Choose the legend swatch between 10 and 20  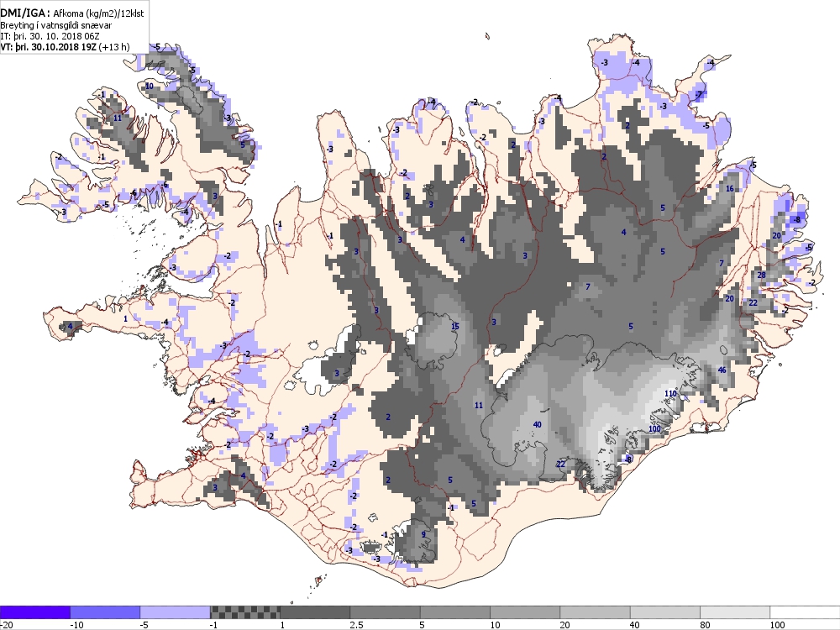tap(525, 612)
